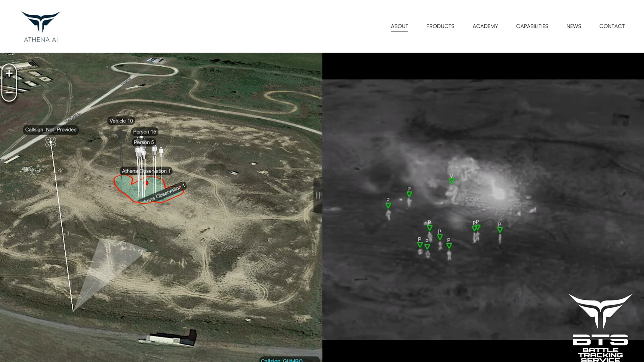644x362 pixels.
Task: Click the pause handle between map and video
Action: pyautogui.click(x=318, y=195)
